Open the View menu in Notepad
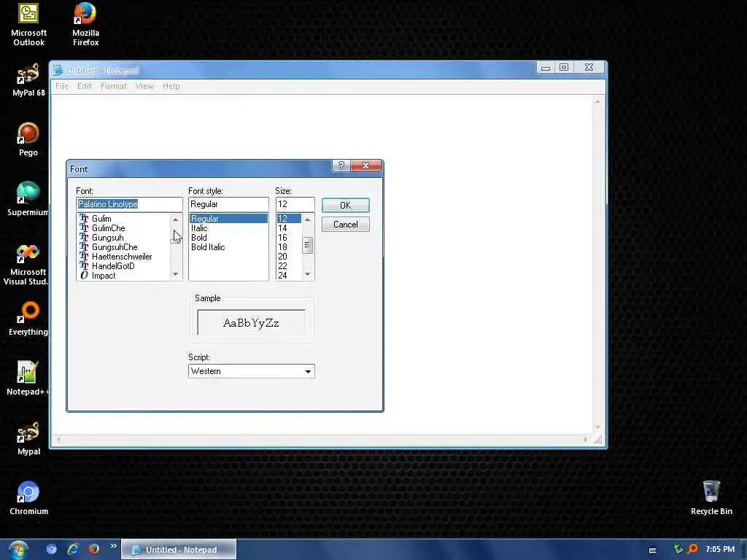This screenshot has width=747, height=560. tap(144, 86)
